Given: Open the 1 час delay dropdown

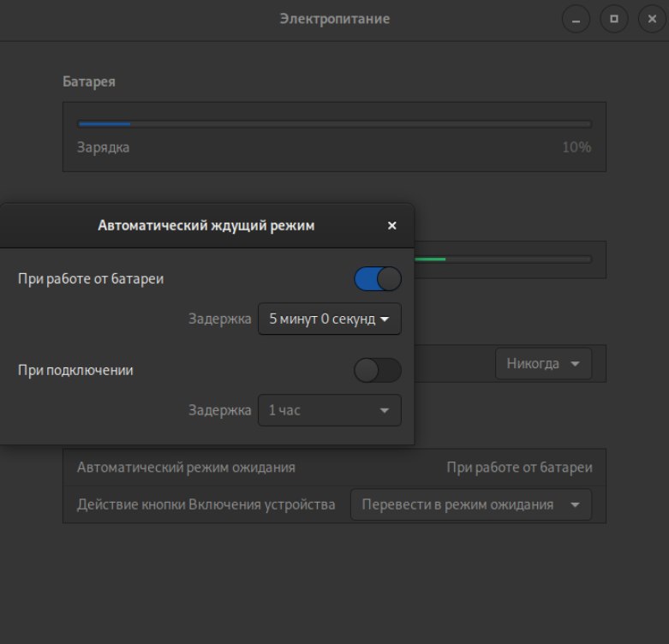Looking at the screenshot, I should point(330,410).
